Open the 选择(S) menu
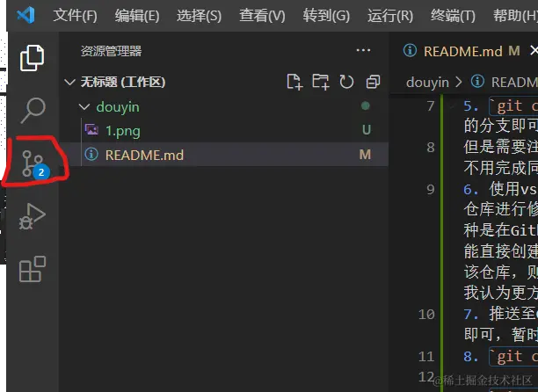This screenshot has width=538, height=392. [199, 16]
